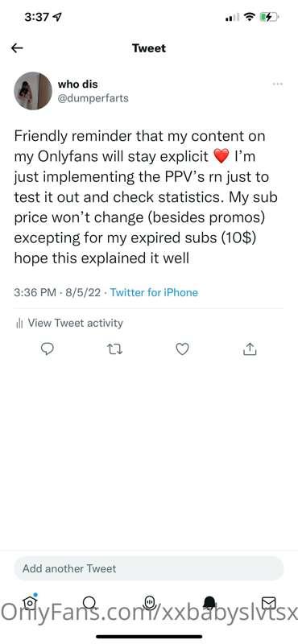Tap the reply speech bubble icon
The image size is (298, 644).
tap(48, 349)
